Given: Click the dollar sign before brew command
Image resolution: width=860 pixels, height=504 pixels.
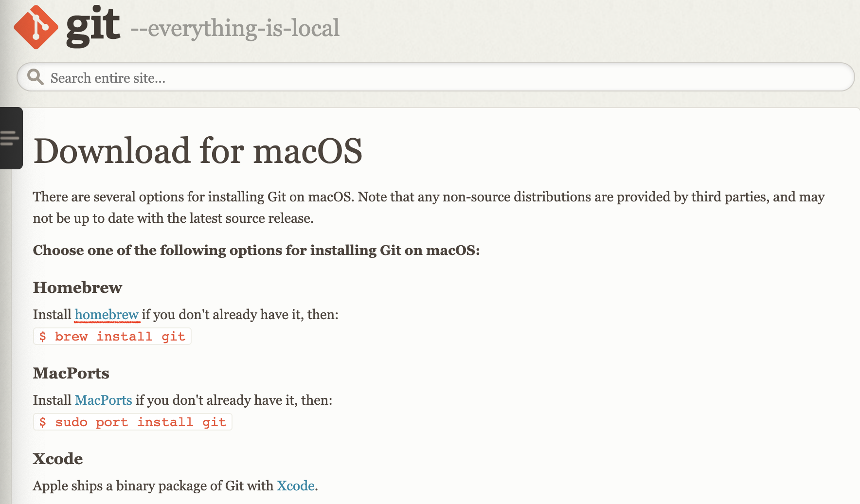Looking at the screenshot, I should pyautogui.click(x=43, y=337).
